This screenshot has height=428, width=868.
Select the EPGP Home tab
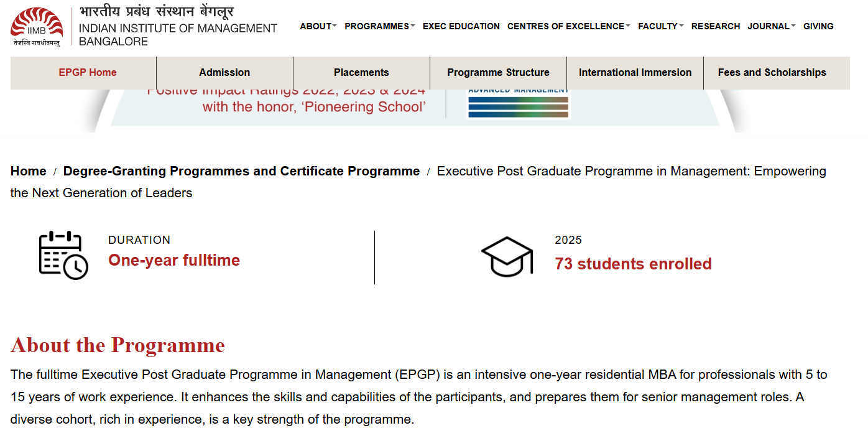88,72
